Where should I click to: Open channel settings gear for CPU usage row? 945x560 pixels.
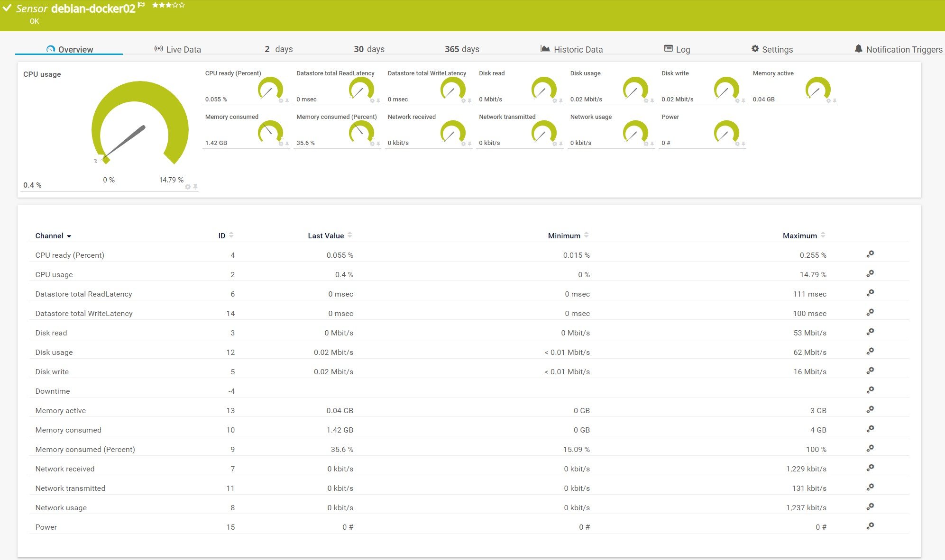(x=870, y=274)
